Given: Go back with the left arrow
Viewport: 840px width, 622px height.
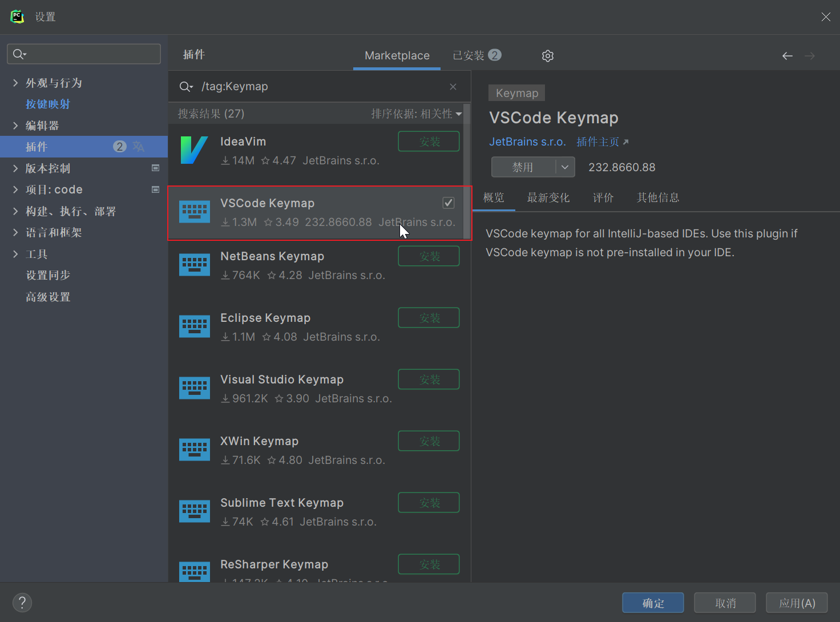Looking at the screenshot, I should click(787, 55).
